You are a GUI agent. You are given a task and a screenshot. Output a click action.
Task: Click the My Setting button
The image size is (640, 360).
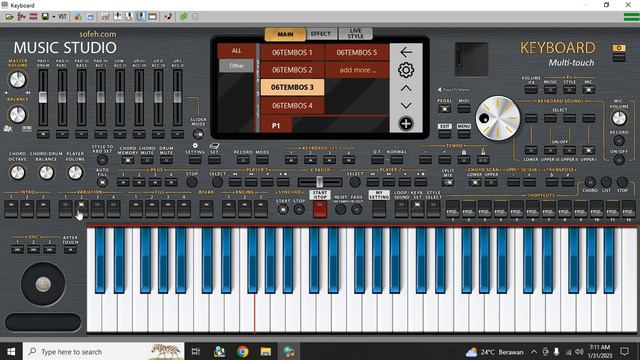(x=379, y=209)
